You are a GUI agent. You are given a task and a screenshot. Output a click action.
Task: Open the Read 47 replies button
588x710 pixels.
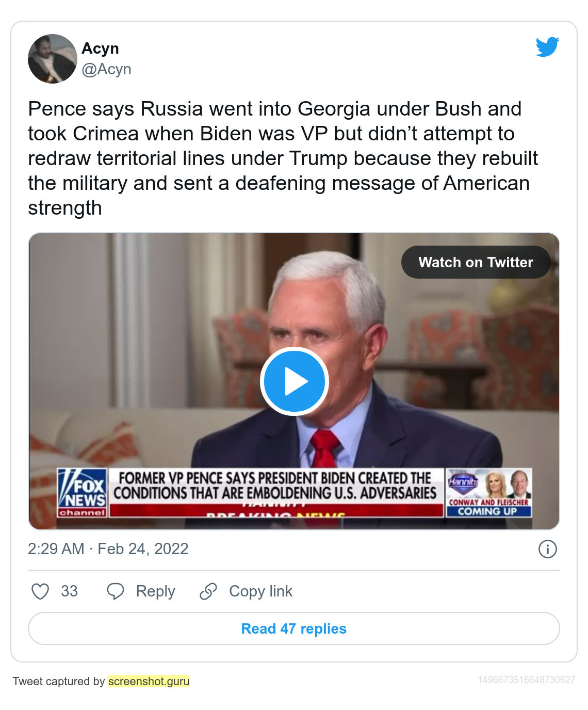click(294, 628)
